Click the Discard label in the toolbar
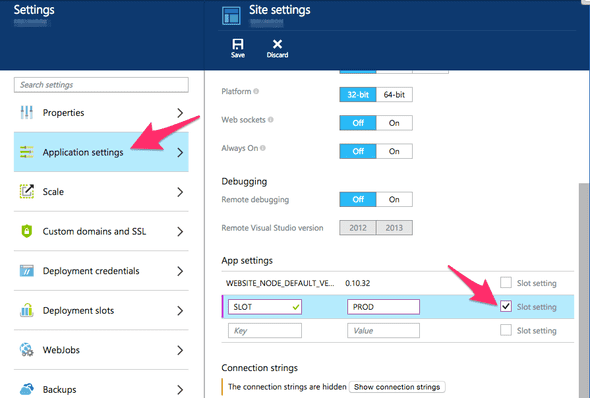The image size is (590, 398). tap(277, 55)
